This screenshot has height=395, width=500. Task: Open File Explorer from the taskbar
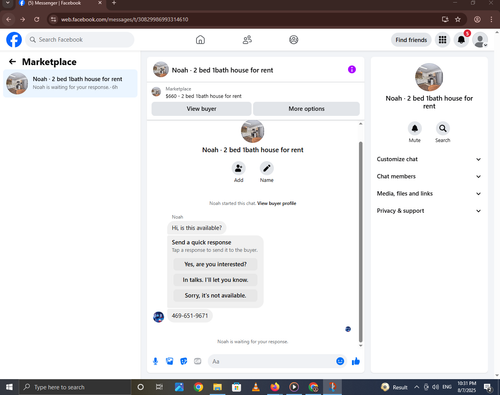(x=217, y=387)
